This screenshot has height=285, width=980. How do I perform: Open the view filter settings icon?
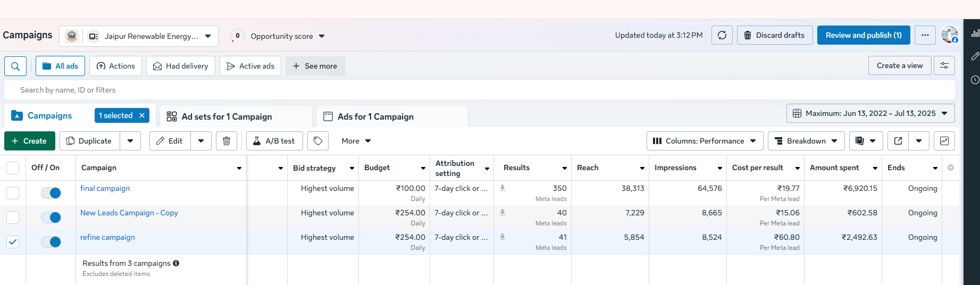click(944, 66)
